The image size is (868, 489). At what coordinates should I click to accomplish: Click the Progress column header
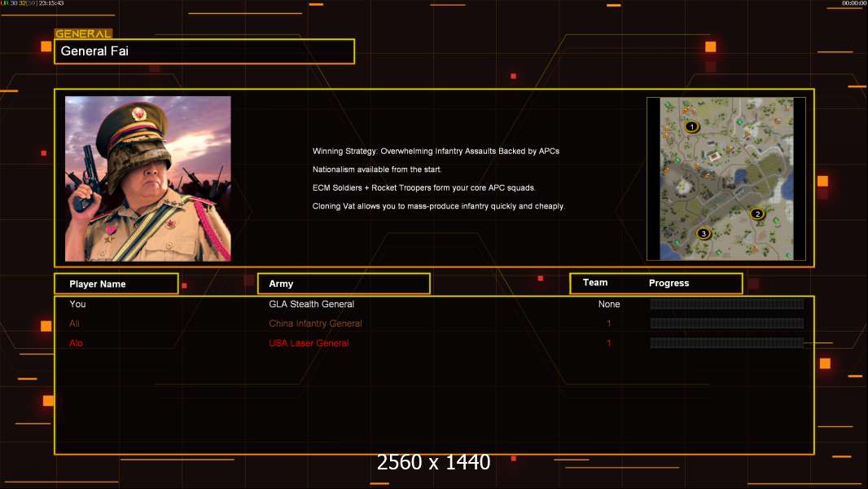click(x=669, y=283)
